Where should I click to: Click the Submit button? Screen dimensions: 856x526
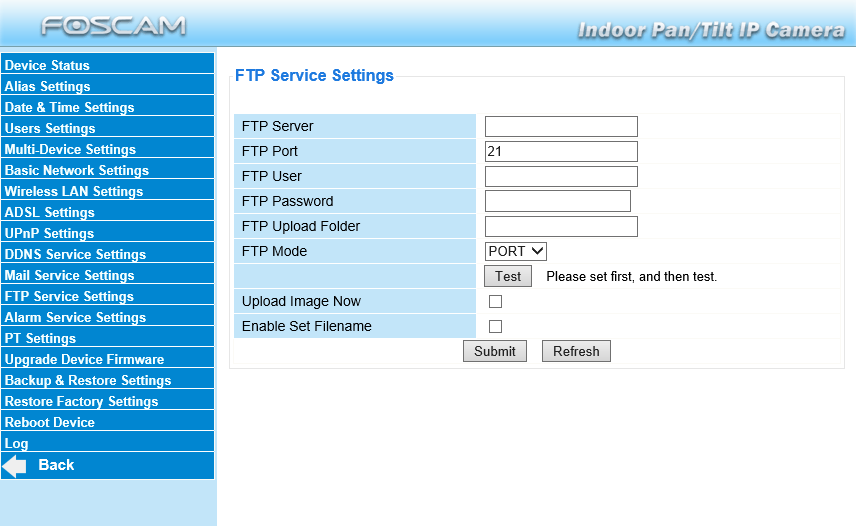pyautogui.click(x=495, y=351)
